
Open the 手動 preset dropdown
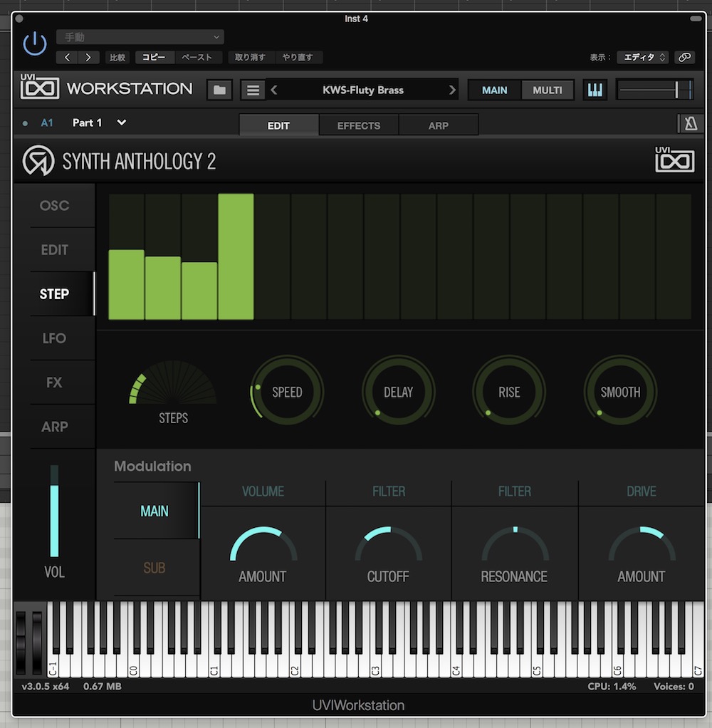pos(140,37)
